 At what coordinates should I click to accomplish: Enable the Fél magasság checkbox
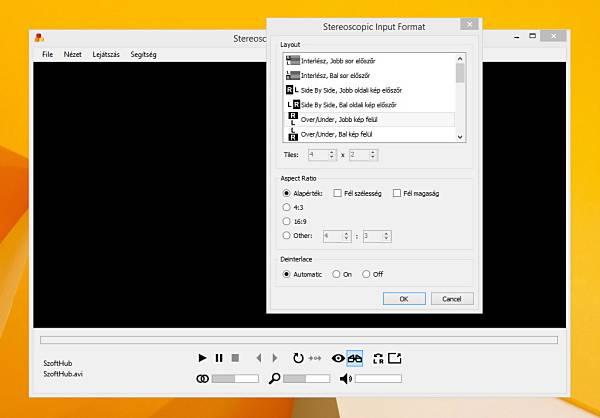point(397,193)
